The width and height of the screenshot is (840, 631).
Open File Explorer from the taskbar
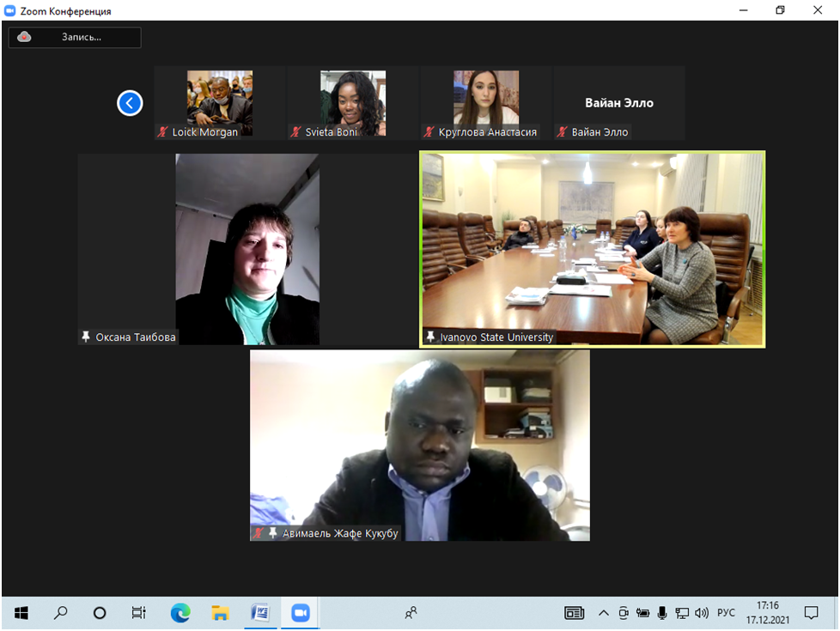coord(220,613)
